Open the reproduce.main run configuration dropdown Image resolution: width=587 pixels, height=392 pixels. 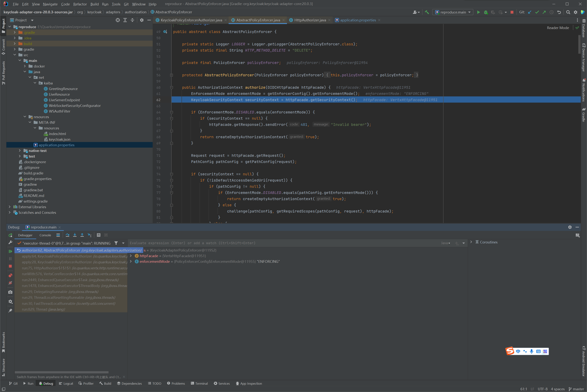point(453,12)
